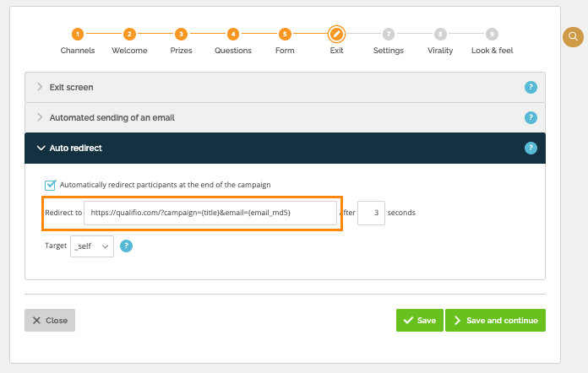Switch to the Settings step label

click(x=389, y=51)
